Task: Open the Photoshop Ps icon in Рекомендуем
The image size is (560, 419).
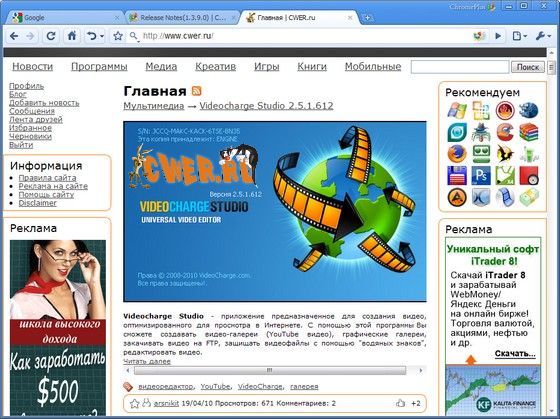Action: coord(481,176)
